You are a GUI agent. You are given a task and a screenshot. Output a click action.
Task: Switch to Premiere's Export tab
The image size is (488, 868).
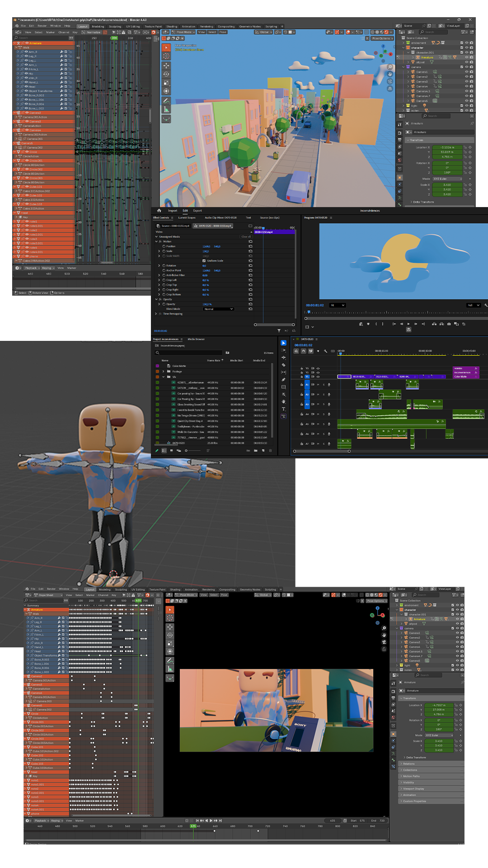tap(197, 211)
